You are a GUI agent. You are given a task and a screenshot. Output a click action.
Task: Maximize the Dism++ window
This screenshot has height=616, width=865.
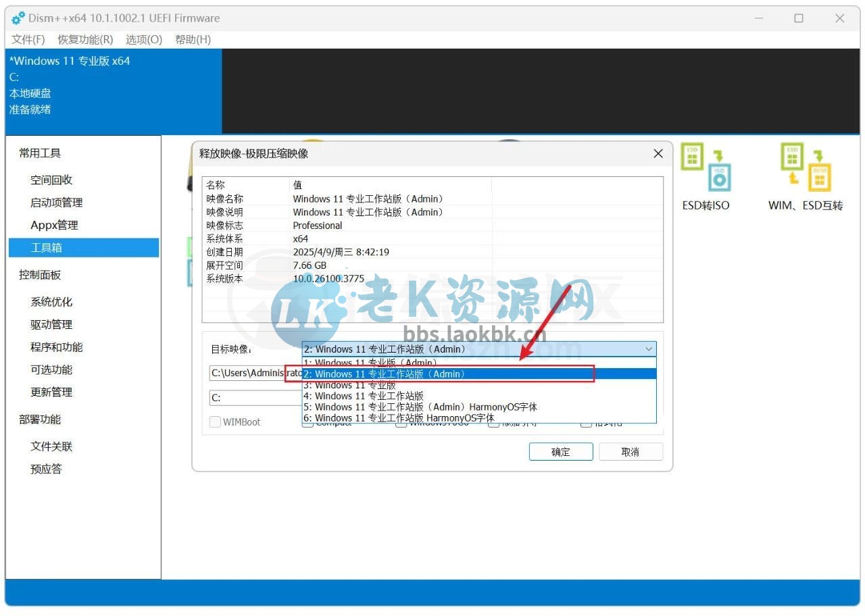799,18
